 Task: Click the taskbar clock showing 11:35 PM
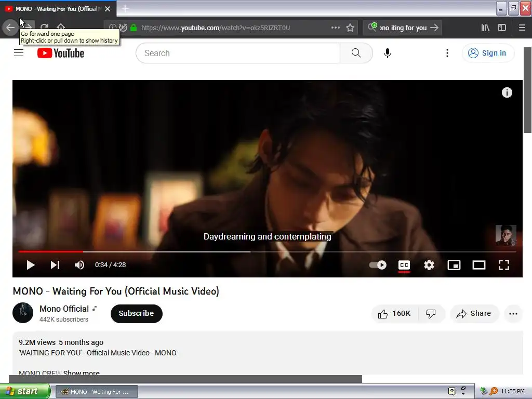pyautogui.click(x=513, y=391)
